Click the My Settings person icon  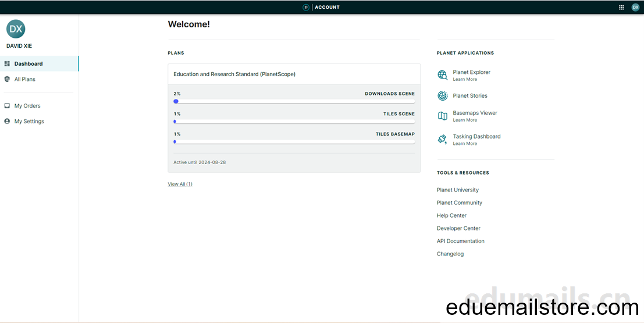tap(7, 121)
